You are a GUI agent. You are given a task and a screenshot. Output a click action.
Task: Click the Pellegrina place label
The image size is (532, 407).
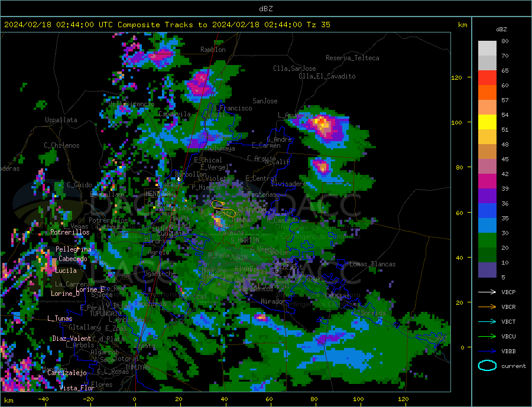74,249
